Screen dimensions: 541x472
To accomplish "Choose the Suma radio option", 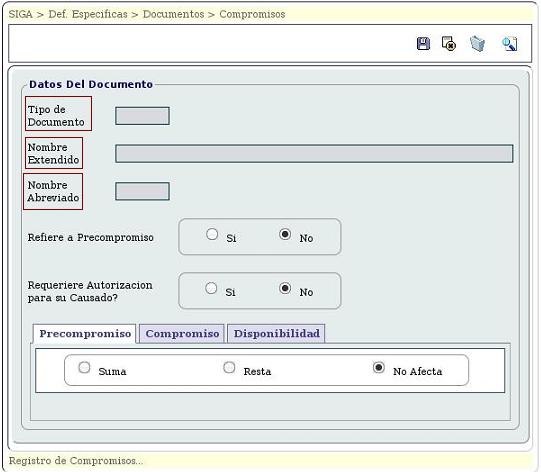I will click(84, 367).
